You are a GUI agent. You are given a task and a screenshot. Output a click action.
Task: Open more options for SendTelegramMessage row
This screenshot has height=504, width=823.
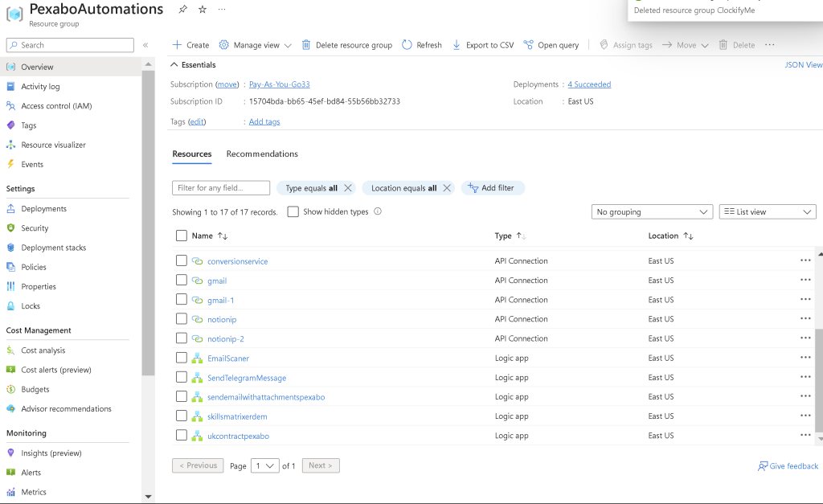click(x=805, y=377)
